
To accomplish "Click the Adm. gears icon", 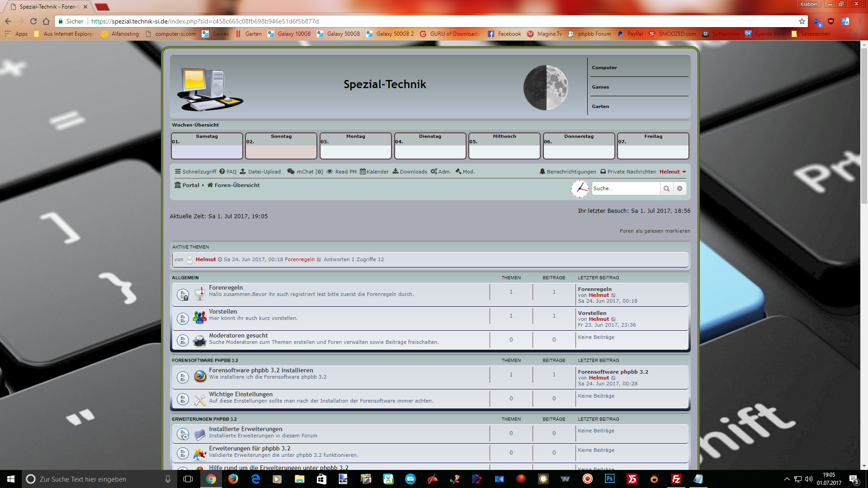I will click(x=434, y=171).
